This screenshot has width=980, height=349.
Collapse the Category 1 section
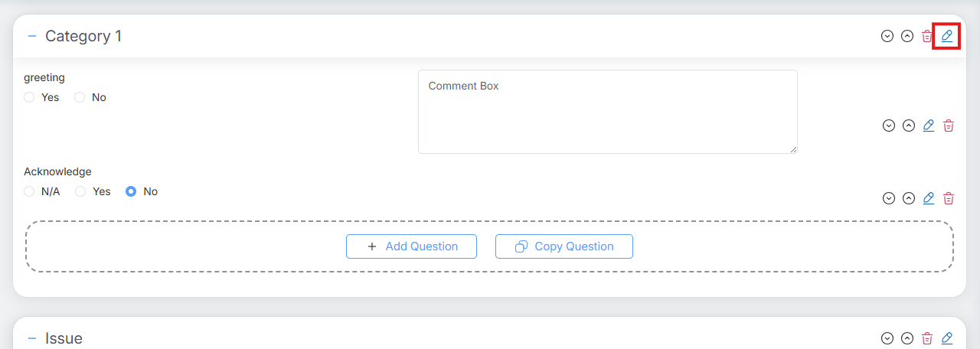click(32, 36)
